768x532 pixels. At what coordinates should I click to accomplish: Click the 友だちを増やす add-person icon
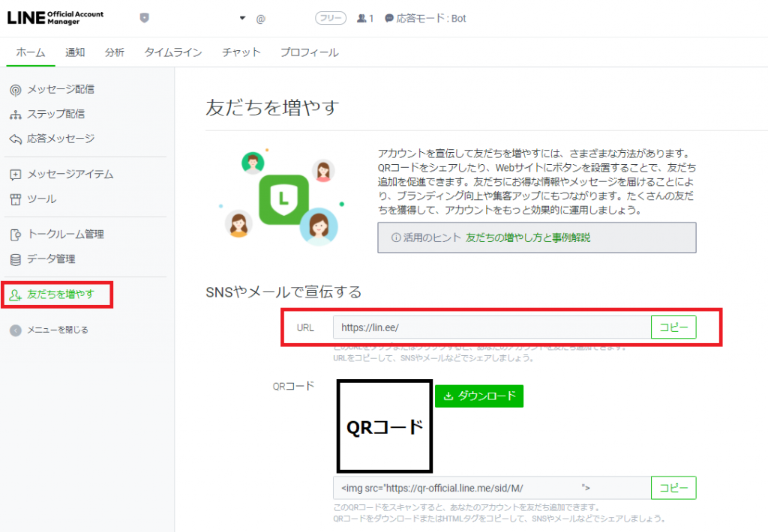coord(15,294)
